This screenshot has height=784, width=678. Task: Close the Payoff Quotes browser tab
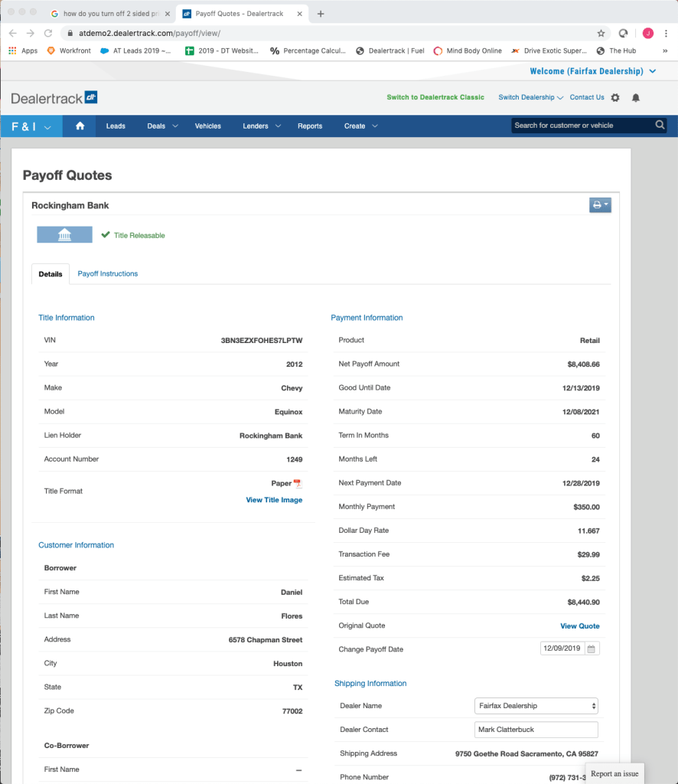300,14
